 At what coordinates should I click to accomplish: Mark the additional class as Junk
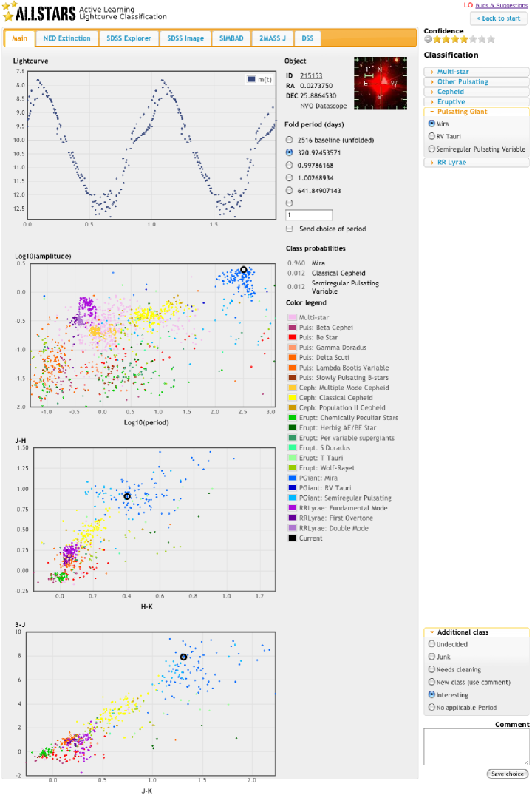coord(432,657)
